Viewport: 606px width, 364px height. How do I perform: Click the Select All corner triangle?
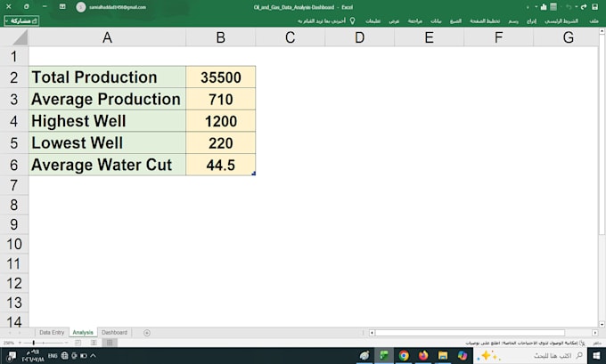pyautogui.click(x=20, y=38)
